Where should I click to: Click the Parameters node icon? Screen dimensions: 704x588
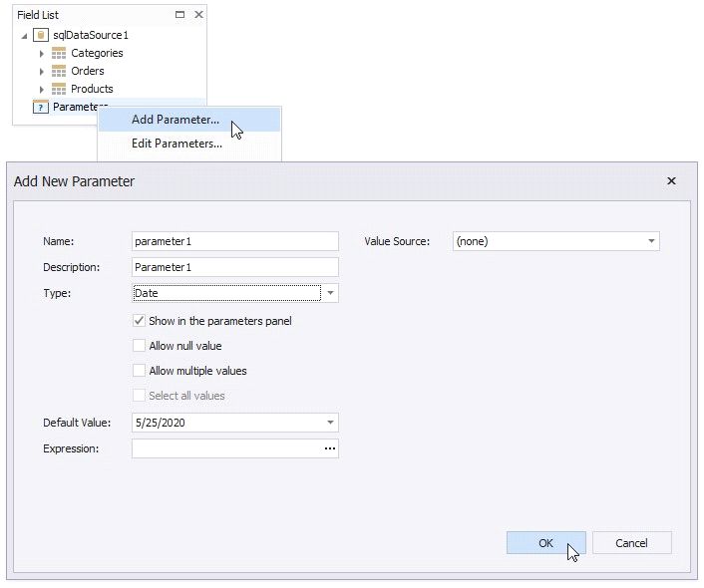pos(41,108)
